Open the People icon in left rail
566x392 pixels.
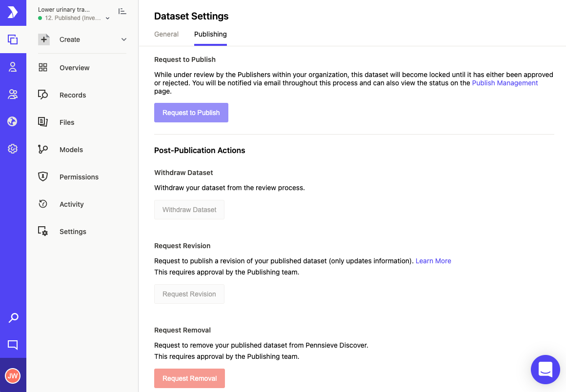(x=13, y=67)
